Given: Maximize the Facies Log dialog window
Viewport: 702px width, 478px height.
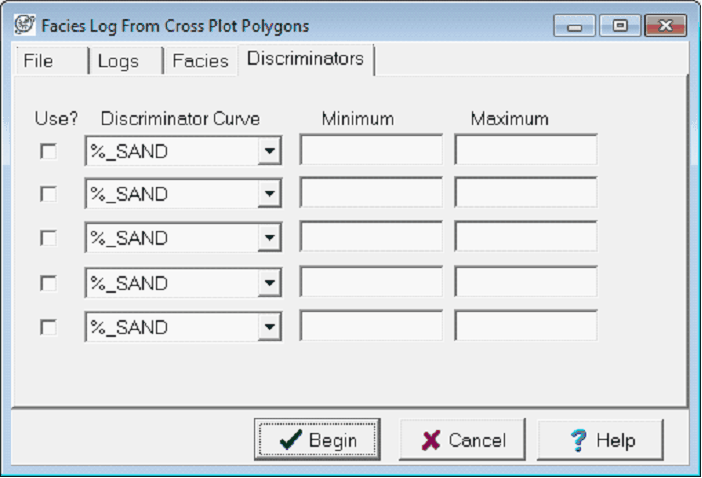Looking at the screenshot, I should pyautogui.click(x=619, y=26).
